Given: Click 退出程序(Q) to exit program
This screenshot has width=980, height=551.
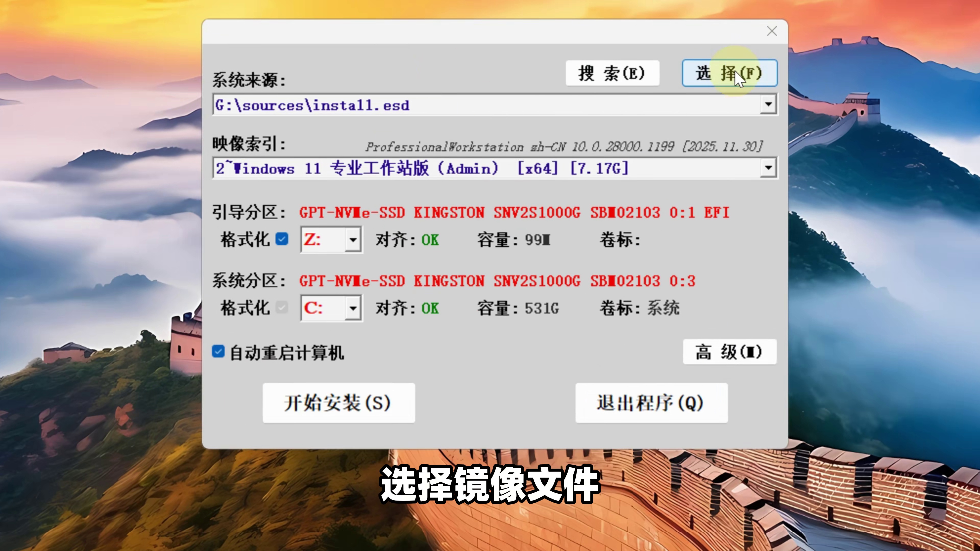Looking at the screenshot, I should [x=651, y=403].
